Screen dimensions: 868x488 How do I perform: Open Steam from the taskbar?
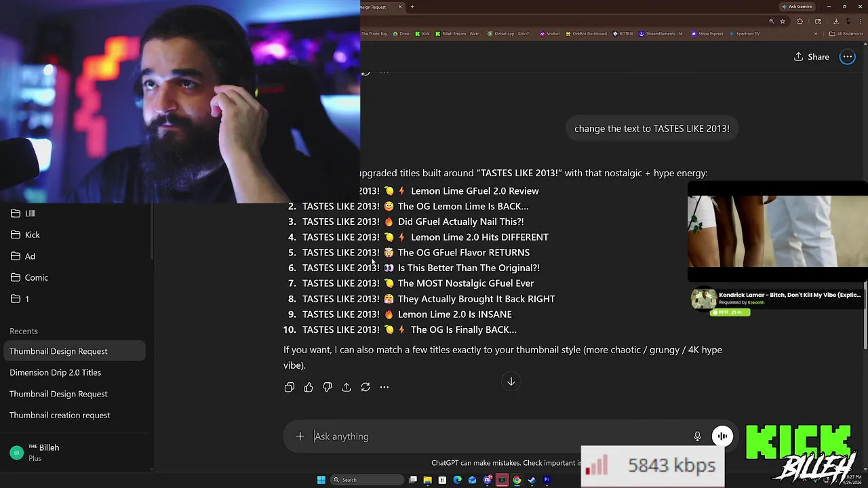click(532, 480)
